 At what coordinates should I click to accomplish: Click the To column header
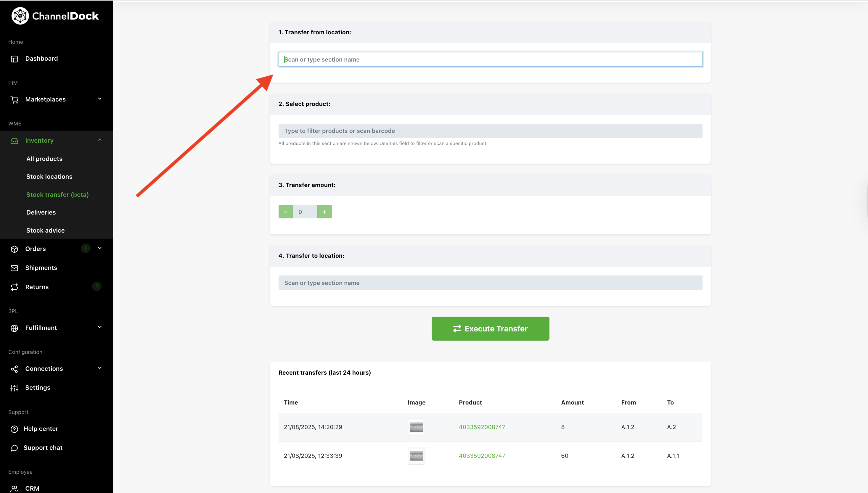(x=670, y=402)
